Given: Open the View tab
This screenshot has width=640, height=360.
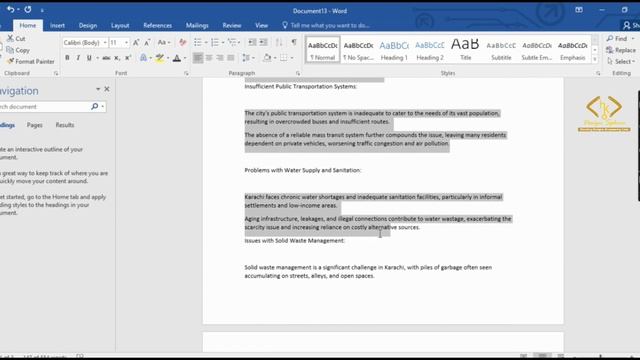Looking at the screenshot, I should [262, 25].
